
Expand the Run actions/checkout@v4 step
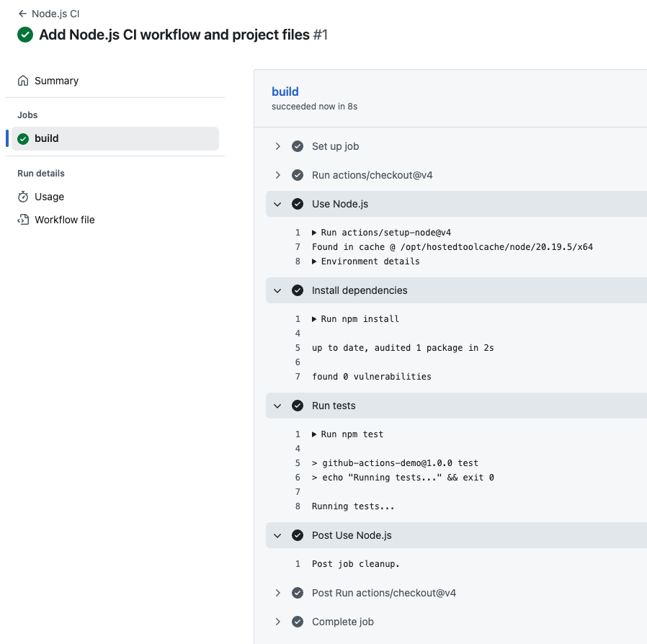(x=277, y=175)
